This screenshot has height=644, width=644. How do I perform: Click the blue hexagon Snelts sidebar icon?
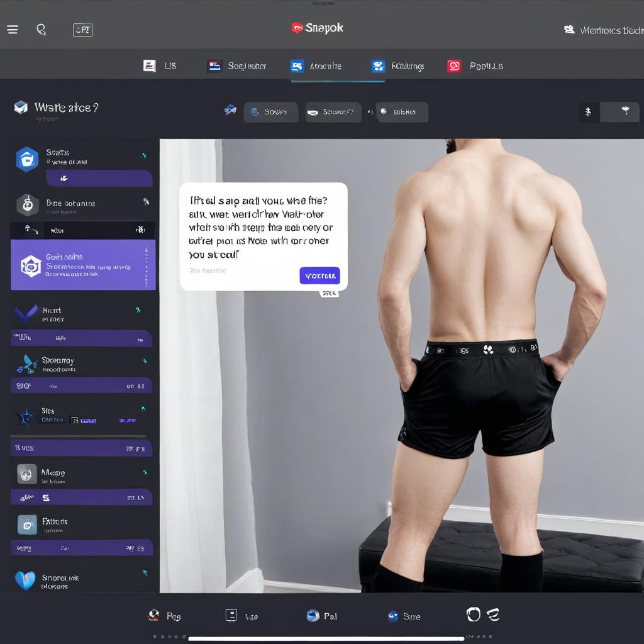click(x=27, y=159)
